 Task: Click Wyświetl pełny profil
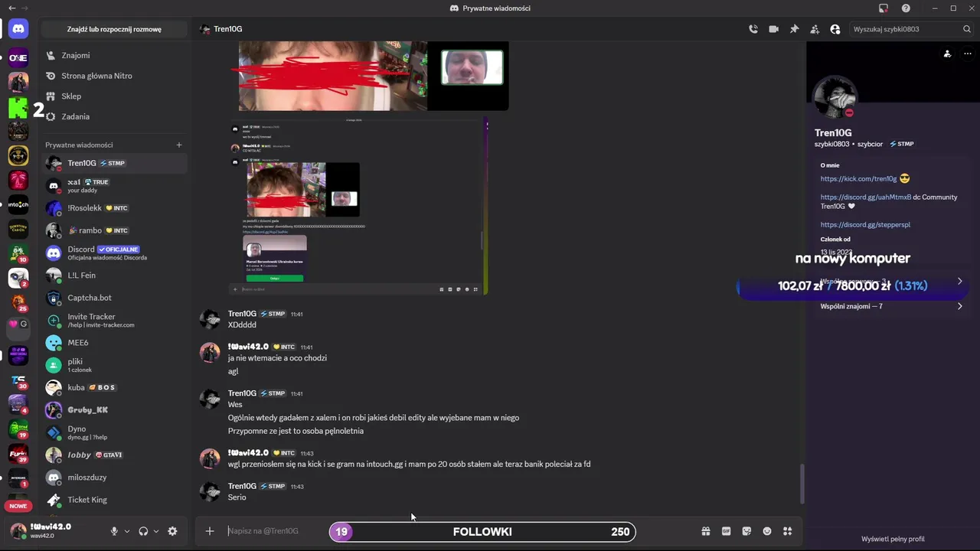893,539
